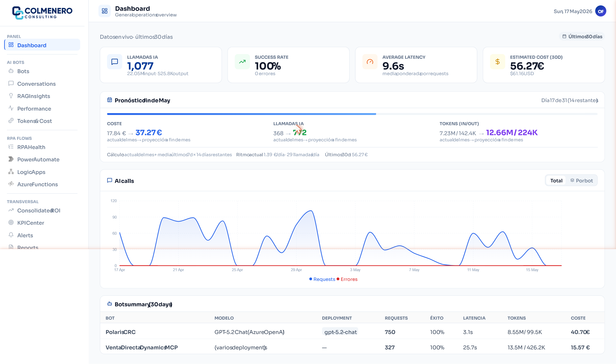Open the Alerts page

click(x=42, y=235)
